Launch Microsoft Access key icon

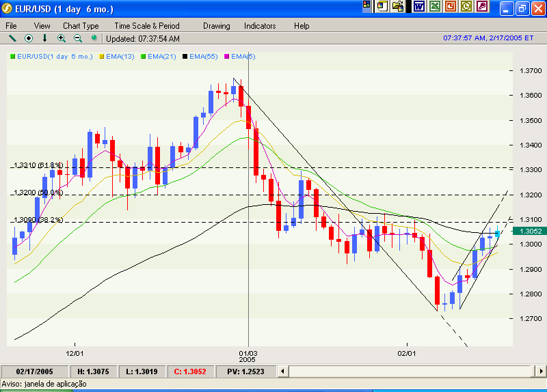click(482, 6)
